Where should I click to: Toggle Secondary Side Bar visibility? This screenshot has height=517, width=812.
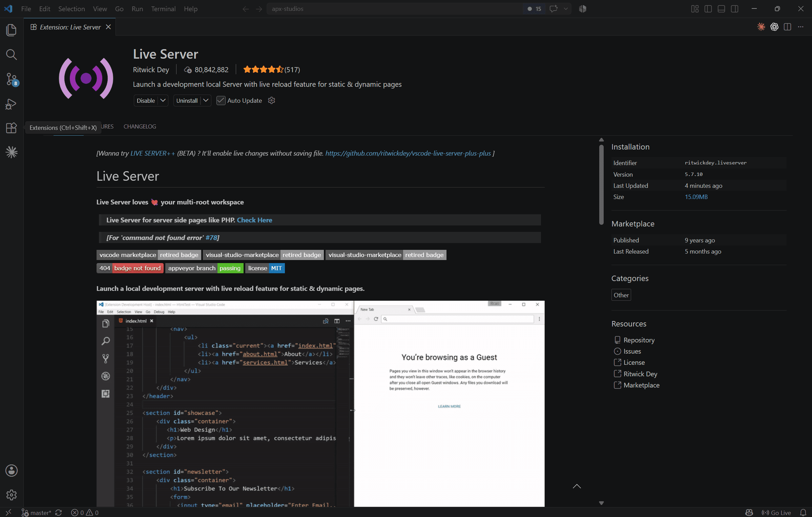tap(734, 9)
